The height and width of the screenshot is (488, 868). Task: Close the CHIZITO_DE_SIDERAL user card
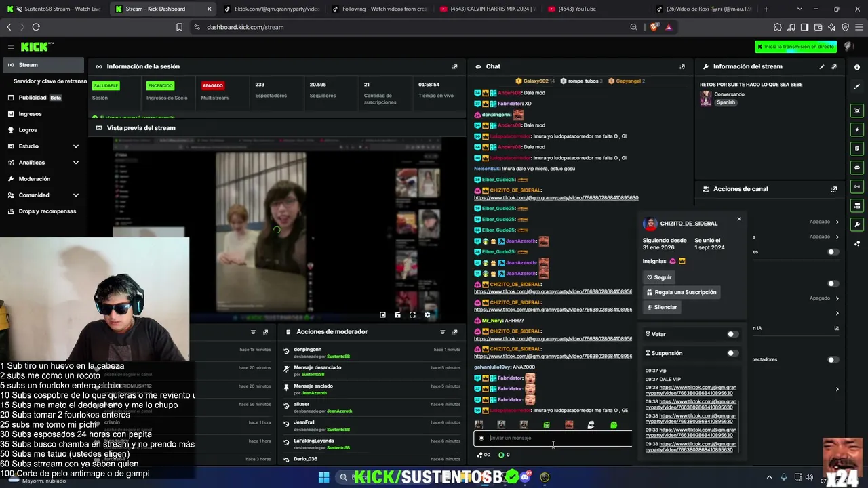click(x=739, y=219)
